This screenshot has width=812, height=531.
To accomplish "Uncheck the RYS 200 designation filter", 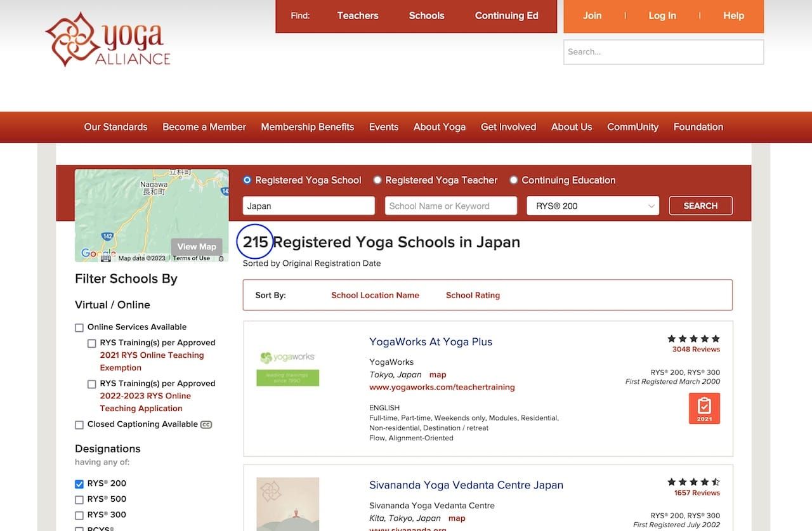I will point(79,483).
